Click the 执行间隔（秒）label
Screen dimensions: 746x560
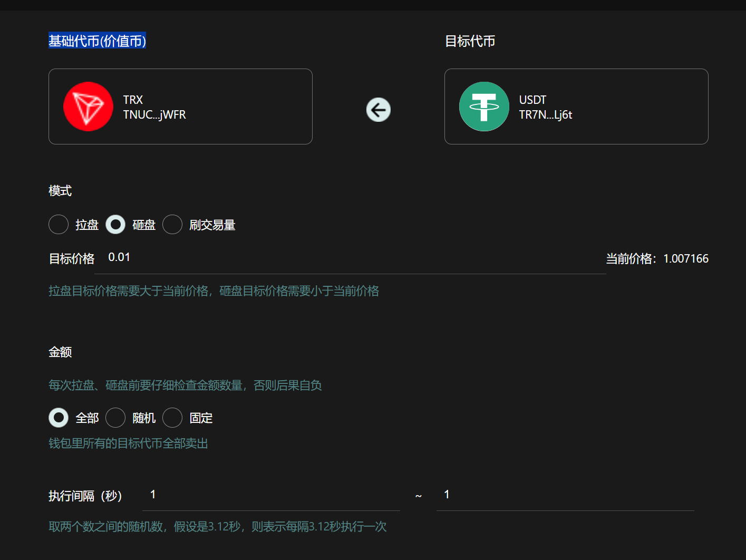[x=85, y=496]
